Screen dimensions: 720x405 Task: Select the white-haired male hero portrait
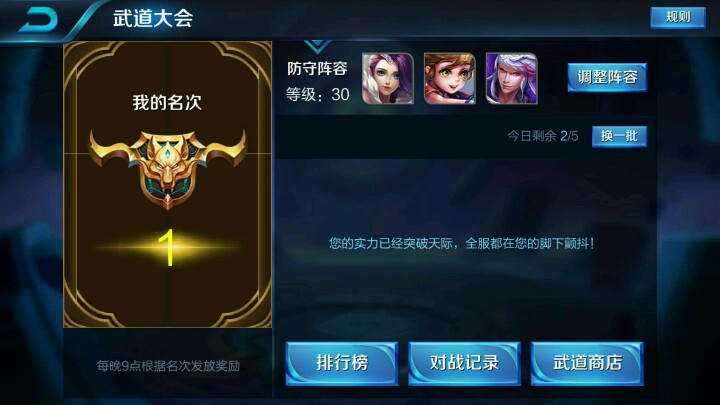tap(512, 79)
